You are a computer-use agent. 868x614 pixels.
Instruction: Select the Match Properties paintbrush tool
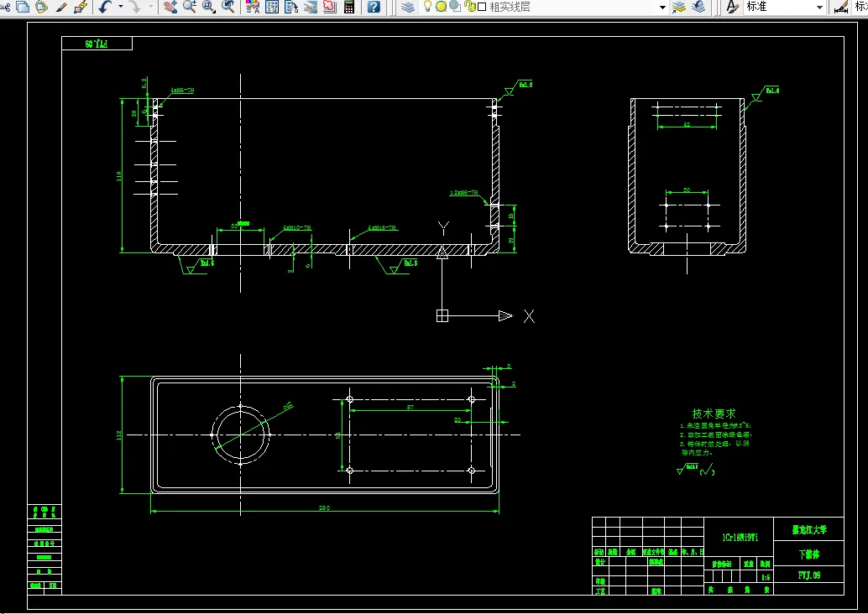(x=61, y=7)
